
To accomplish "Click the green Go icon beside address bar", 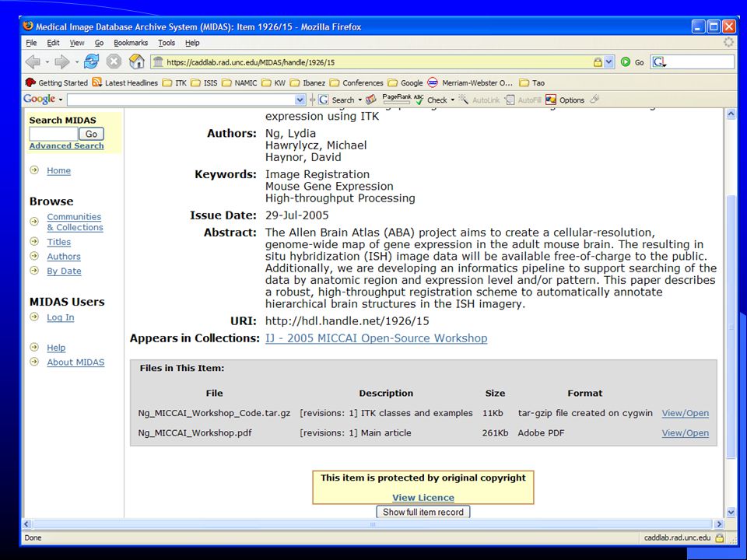I will pyautogui.click(x=626, y=62).
